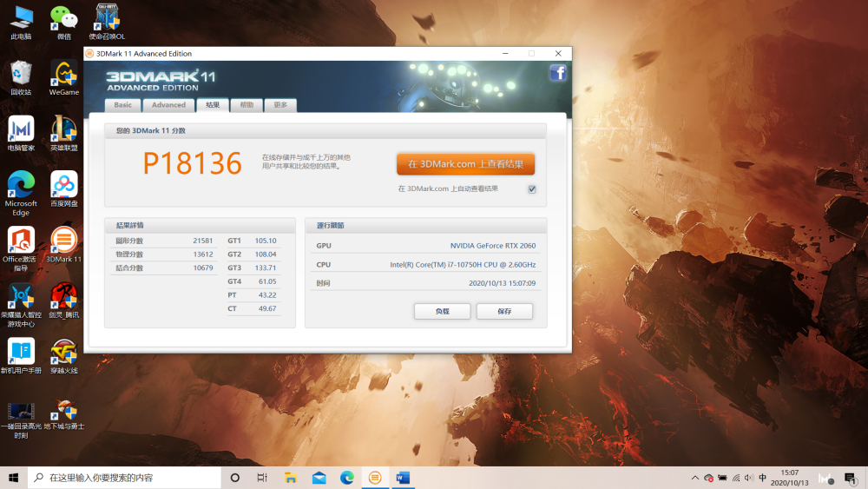Click the taskbar search box
Image resolution: width=868 pixels, height=489 pixels.
click(124, 478)
